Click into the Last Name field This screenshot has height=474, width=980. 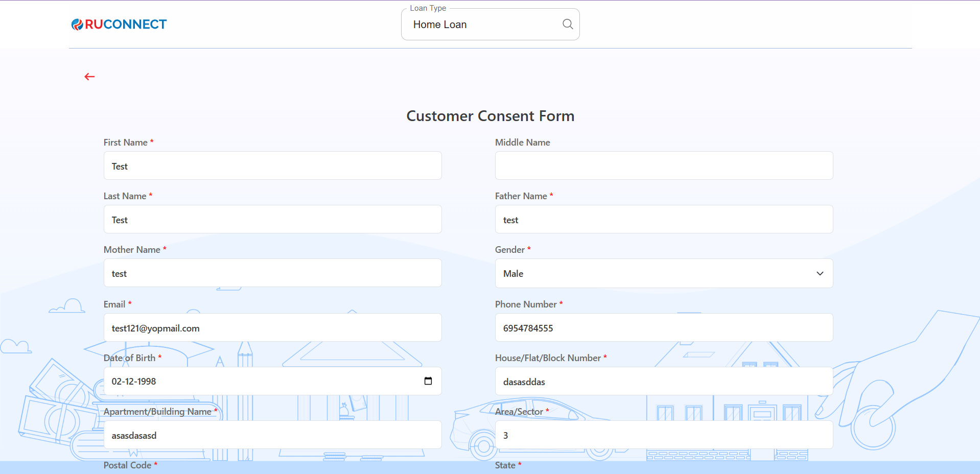[x=272, y=220]
